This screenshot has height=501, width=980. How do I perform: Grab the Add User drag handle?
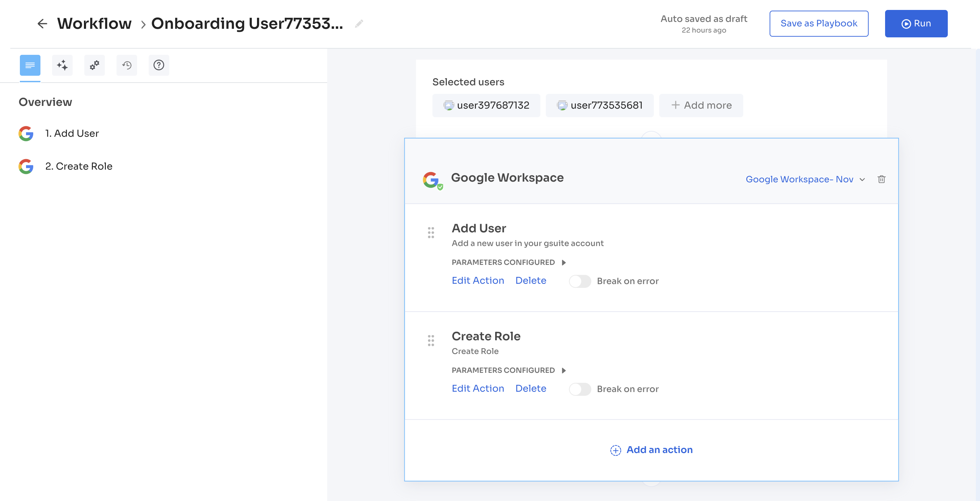coord(431,232)
